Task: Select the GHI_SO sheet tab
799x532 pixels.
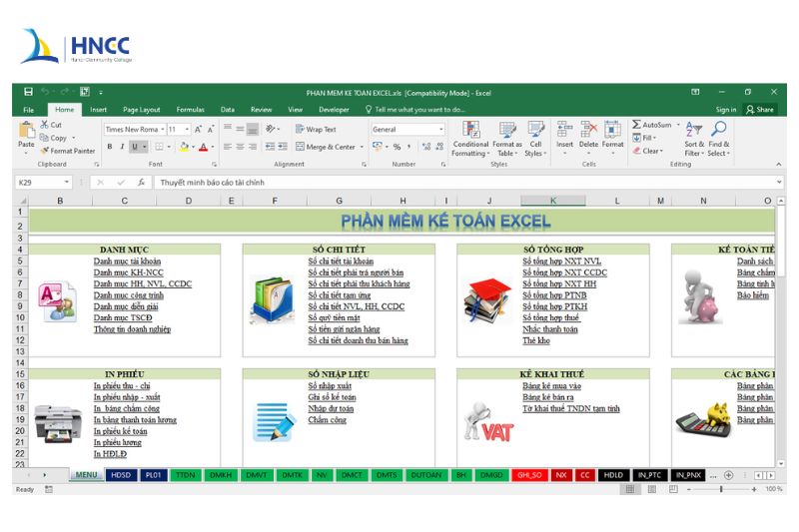Action: pos(529,475)
